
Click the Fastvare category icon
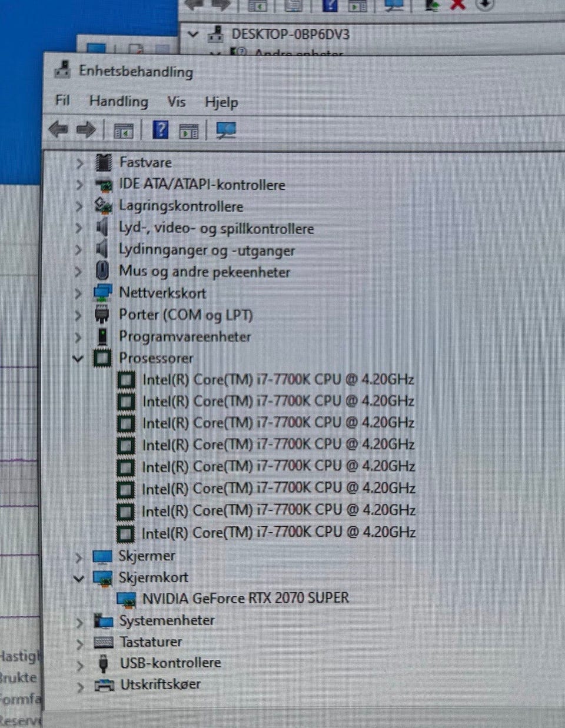tap(104, 163)
